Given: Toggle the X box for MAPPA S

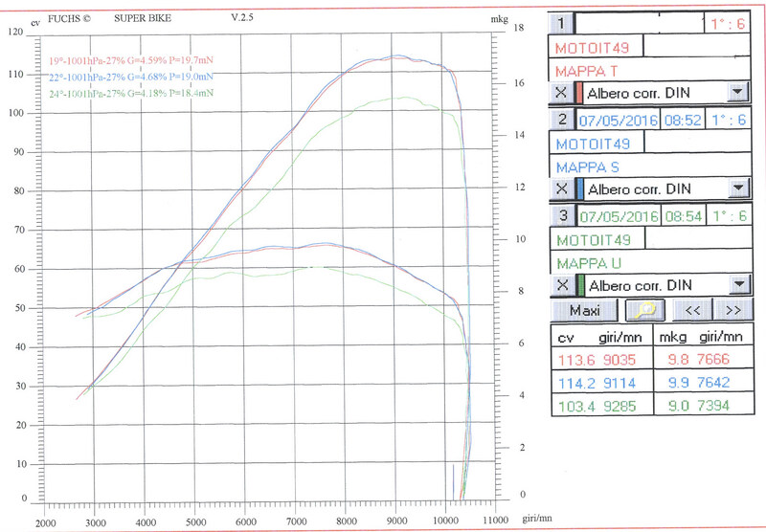Looking at the screenshot, I should click(x=560, y=188).
